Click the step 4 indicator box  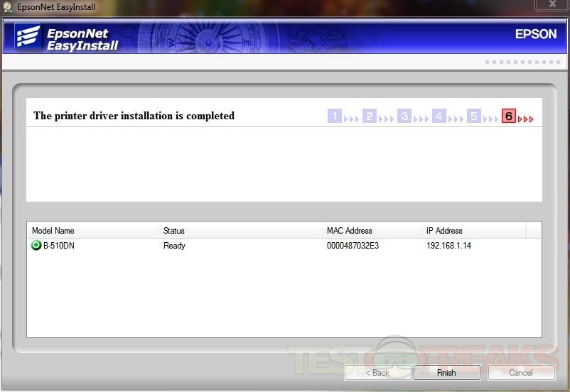tap(439, 116)
